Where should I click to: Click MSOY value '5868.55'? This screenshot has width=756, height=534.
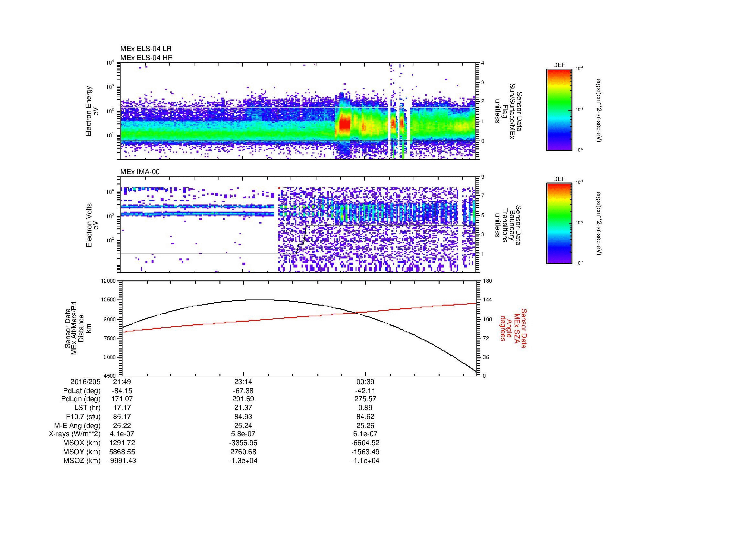[122, 452]
